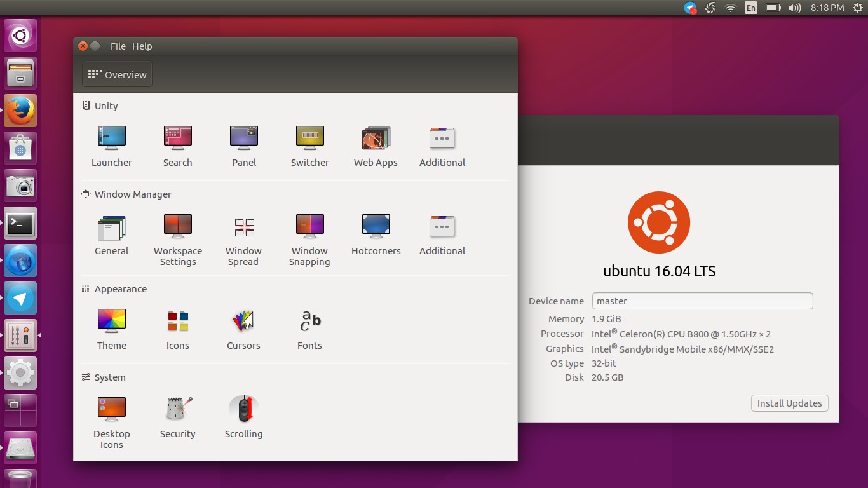Open the Help menu
Viewport: 868px width, 488px height.
pyautogui.click(x=142, y=46)
